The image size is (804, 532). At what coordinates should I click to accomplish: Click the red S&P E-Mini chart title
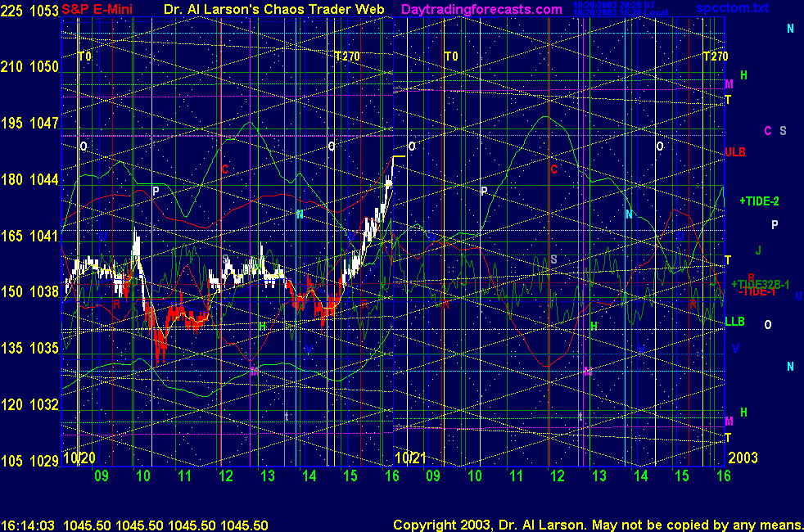tap(97, 9)
